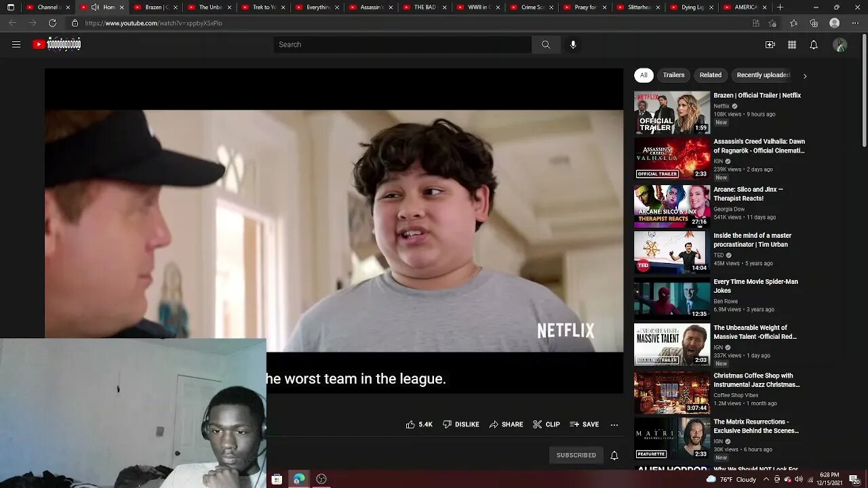This screenshot has width=868, height=488.
Task: Open the browser collections icon
Action: coord(814,23)
